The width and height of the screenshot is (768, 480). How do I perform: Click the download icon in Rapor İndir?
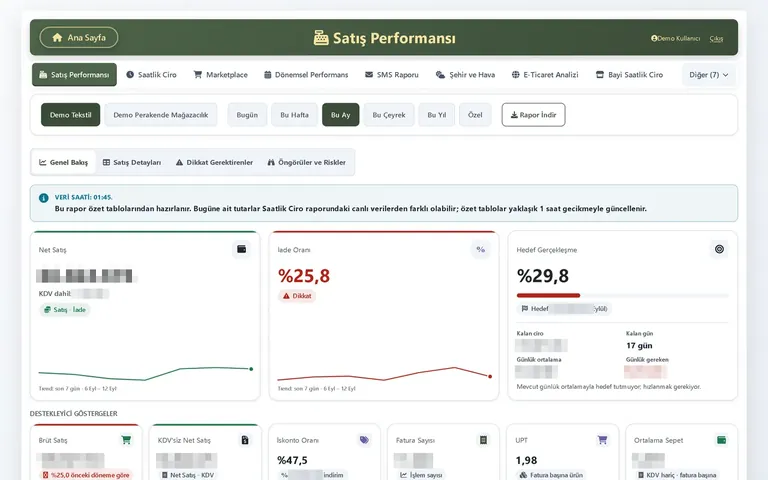[x=514, y=115]
